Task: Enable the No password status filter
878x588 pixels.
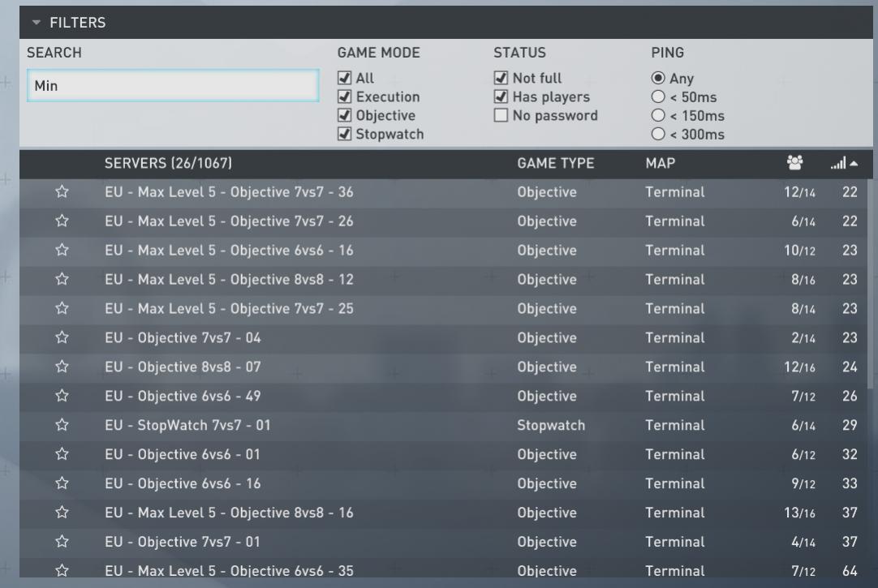Action: [x=501, y=115]
